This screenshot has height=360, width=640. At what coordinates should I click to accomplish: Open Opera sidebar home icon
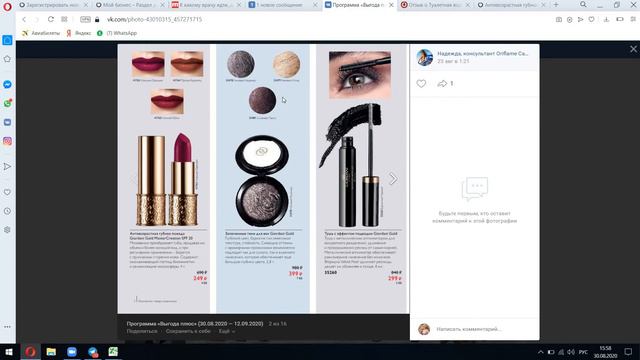pos(7,40)
